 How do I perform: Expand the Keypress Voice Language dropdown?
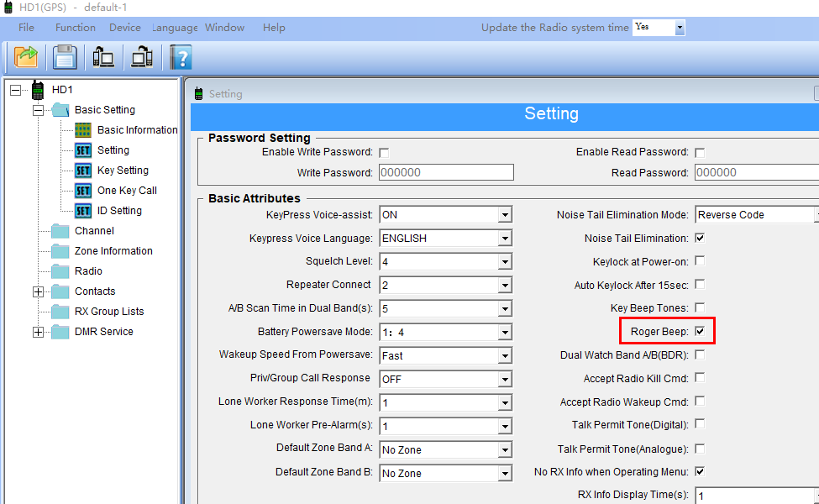click(504, 239)
